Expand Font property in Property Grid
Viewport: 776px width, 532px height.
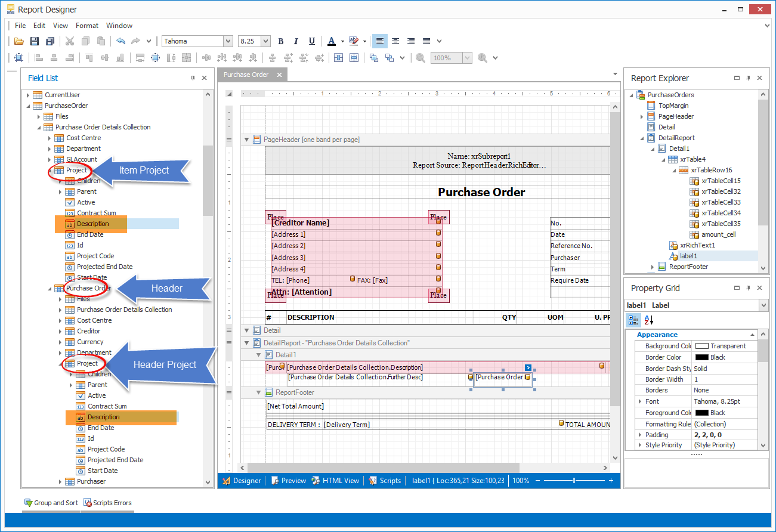640,401
